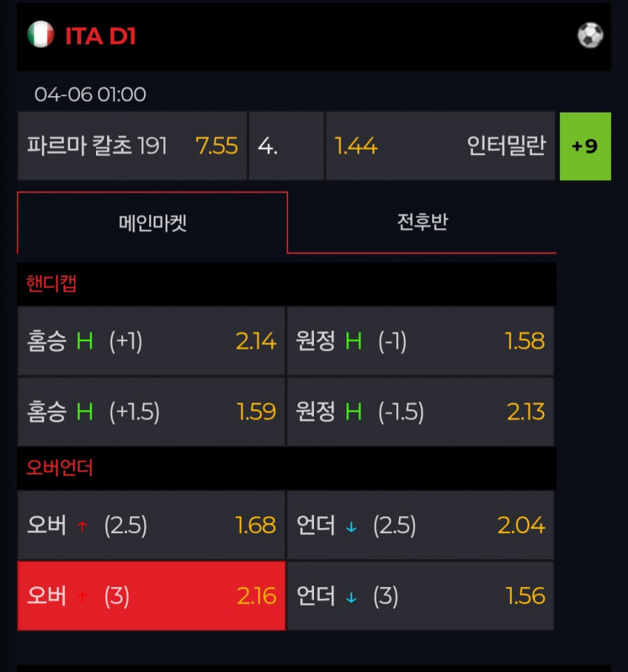
Task: Expand more markets with +9 button
Action: coord(585,146)
